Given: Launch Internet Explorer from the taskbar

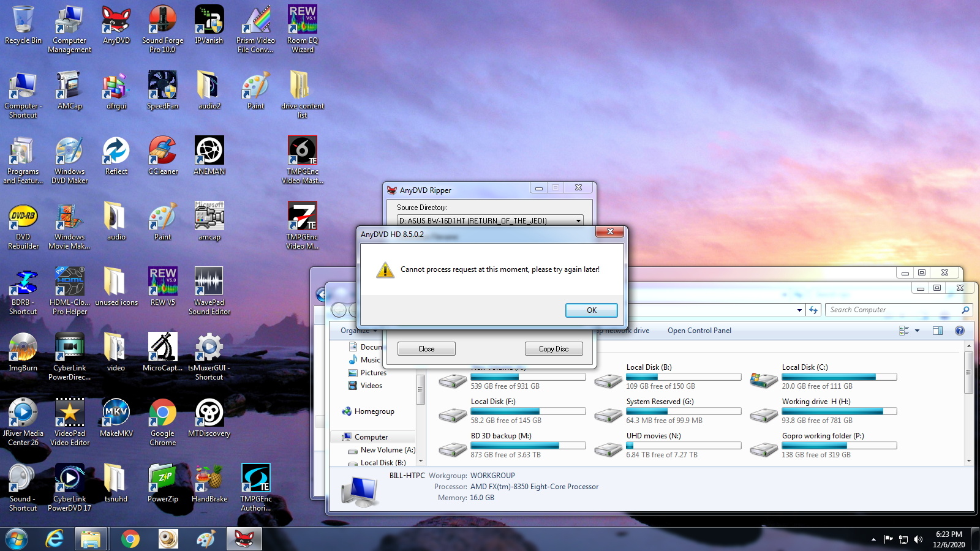Looking at the screenshot, I should (55, 539).
